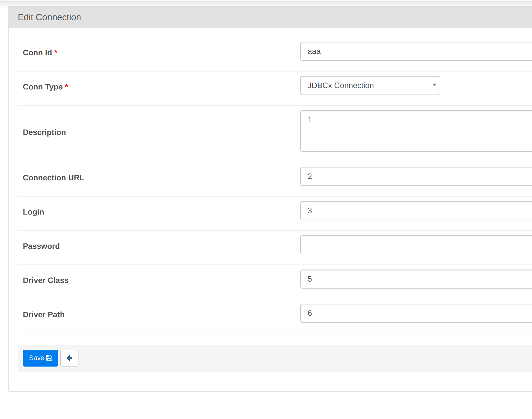Viewport: 532px width, 419px height.
Task: Click the Save button
Action: tap(40, 358)
